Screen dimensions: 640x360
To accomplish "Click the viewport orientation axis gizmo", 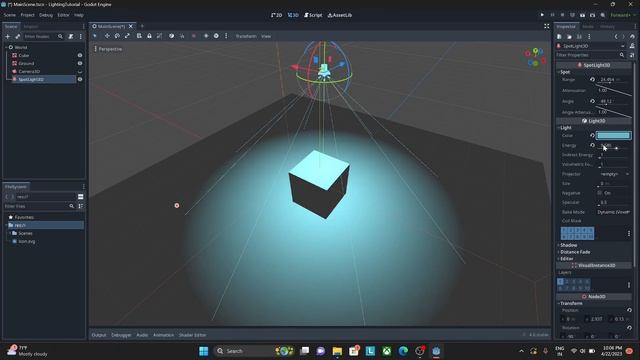I will 536,58.
